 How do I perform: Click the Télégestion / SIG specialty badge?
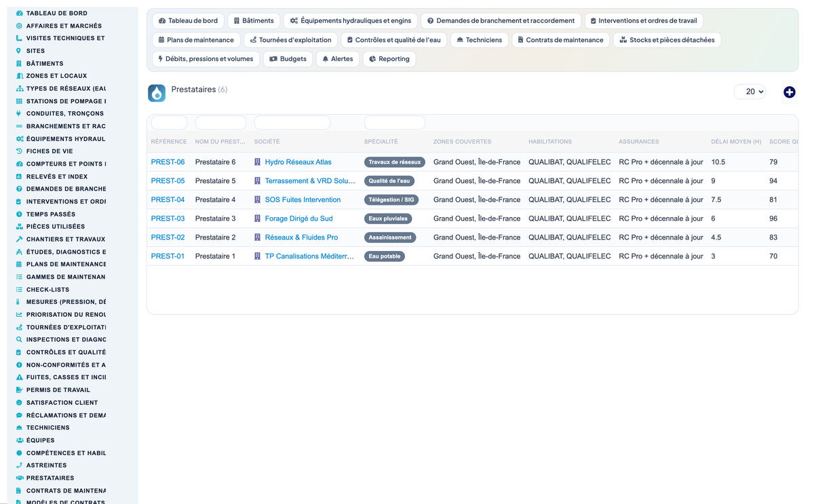391,200
